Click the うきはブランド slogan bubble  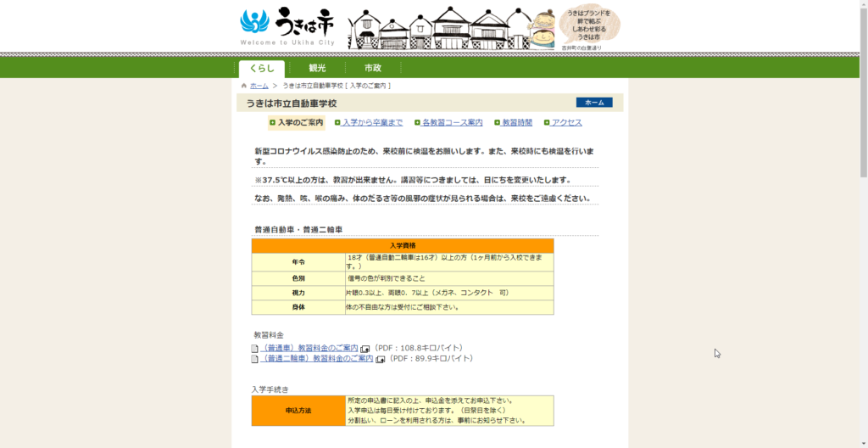click(x=589, y=25)
